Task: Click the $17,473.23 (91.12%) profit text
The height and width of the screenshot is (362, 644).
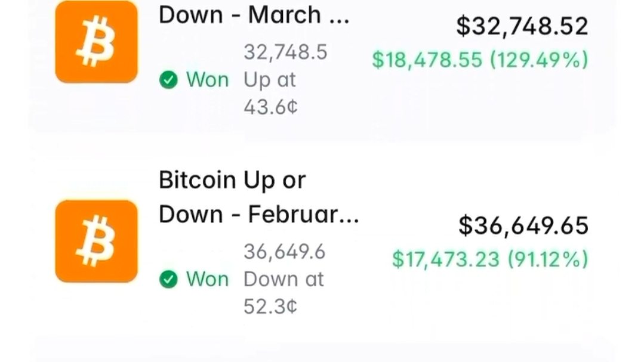Action: tap(491, 259)
